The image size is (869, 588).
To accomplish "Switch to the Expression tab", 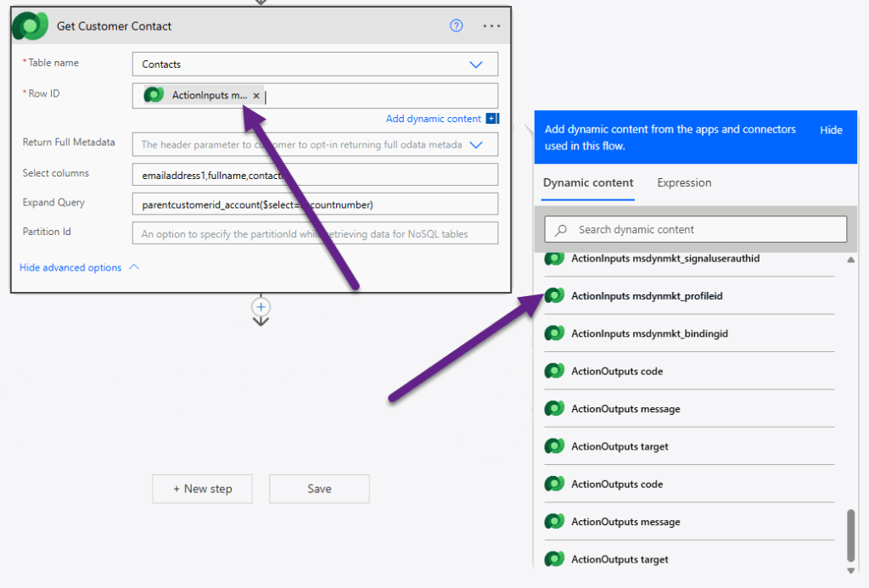I will pyautogui.click(x=684, y=182).
